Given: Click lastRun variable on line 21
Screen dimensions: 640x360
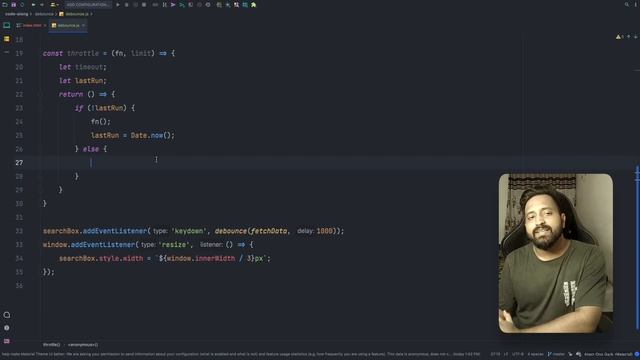Looking at the screenshot, I should (89, 81).
